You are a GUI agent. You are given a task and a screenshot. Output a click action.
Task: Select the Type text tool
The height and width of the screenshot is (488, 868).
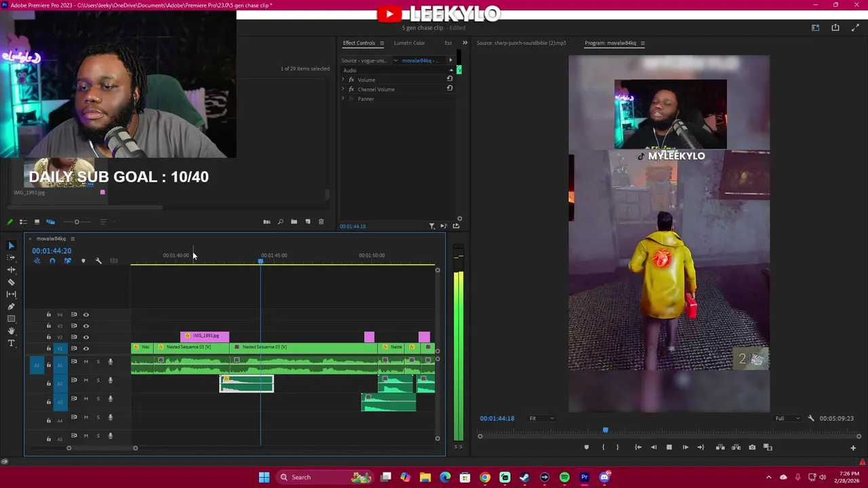click(x=11, y=343)
